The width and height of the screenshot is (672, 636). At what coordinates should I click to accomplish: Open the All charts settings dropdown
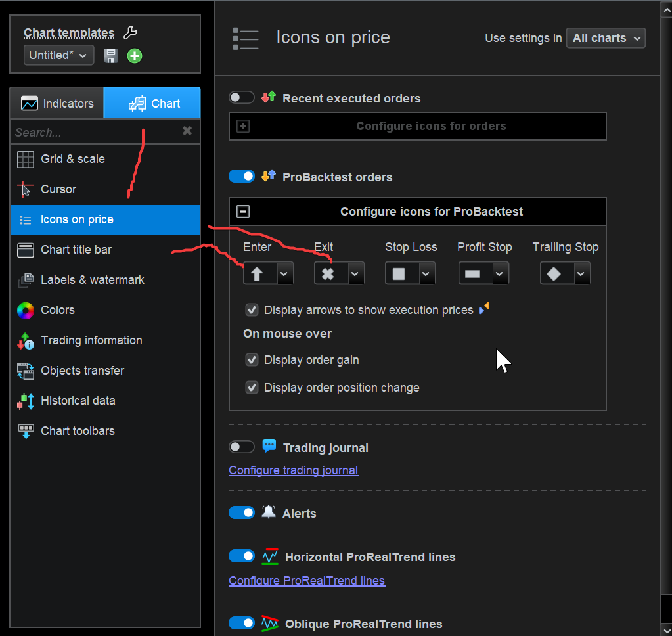[606, 38]
